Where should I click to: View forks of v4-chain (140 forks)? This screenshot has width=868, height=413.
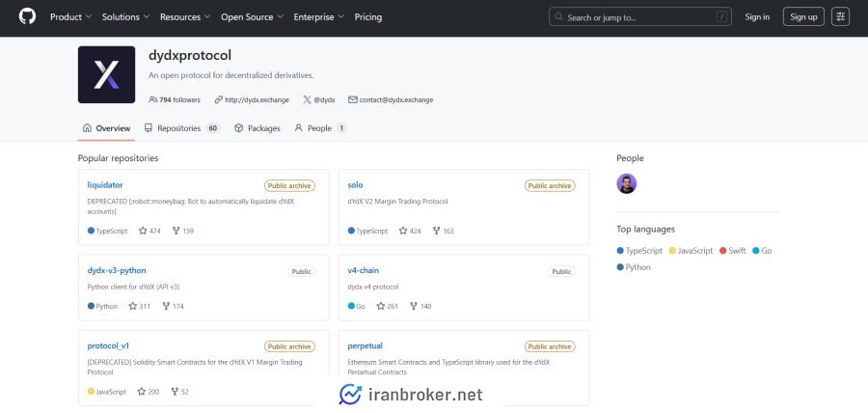[x=420, y=306]
